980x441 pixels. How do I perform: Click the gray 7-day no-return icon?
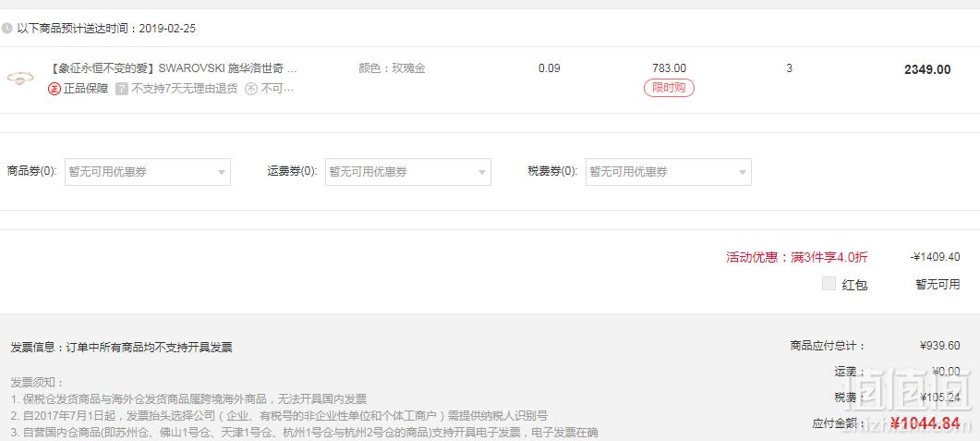(x=122, y=89)
